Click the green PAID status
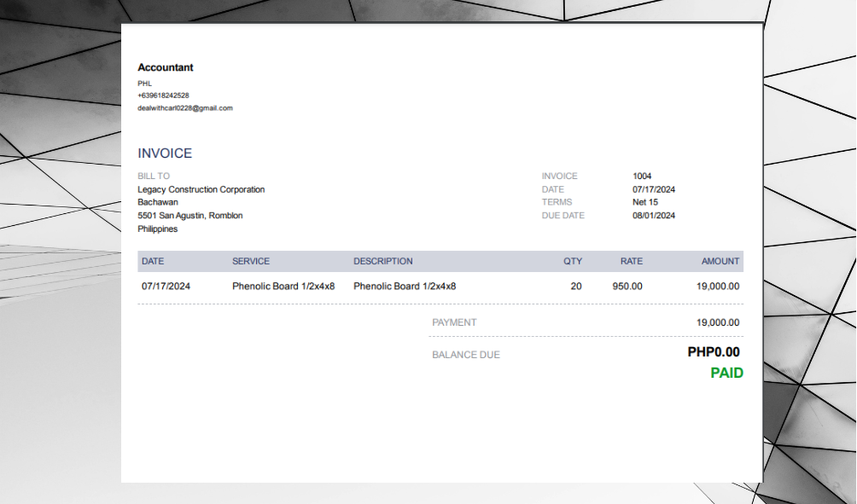 click(727, 373)
